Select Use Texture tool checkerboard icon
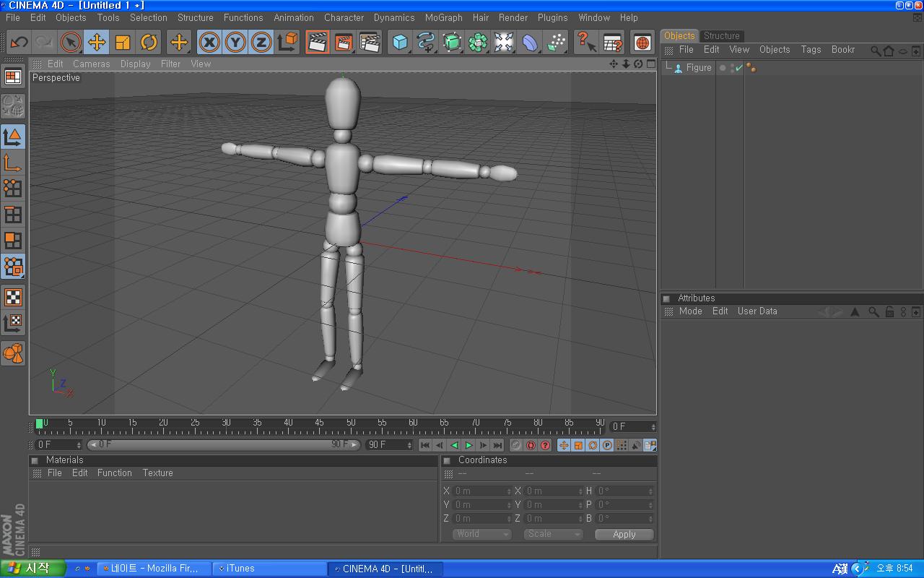 tap(13, 297)
